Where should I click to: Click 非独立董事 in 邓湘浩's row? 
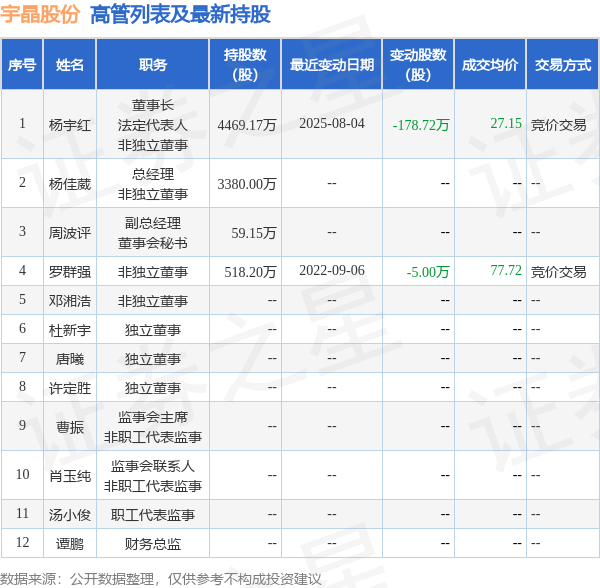(153, 301)
